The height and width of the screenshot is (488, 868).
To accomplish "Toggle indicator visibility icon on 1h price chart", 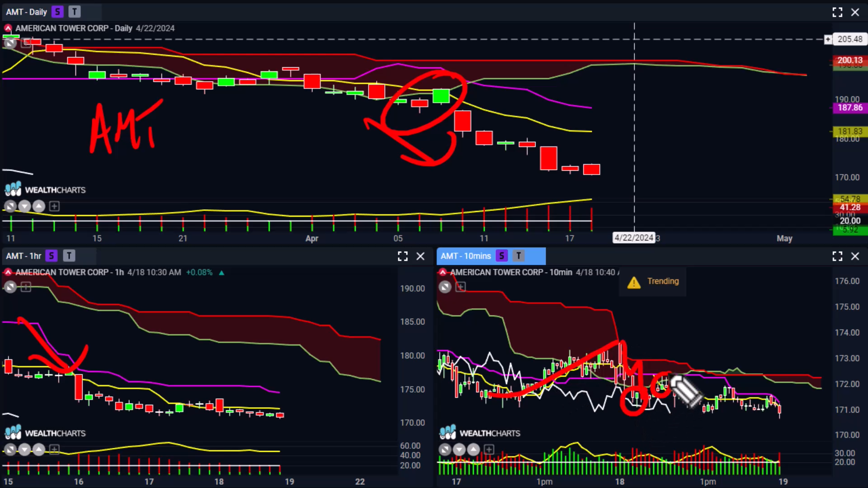I will click(10, 287).
